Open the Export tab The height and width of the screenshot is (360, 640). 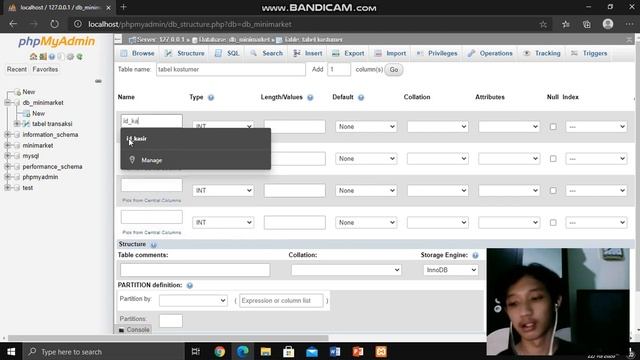(x=348, y=53)
